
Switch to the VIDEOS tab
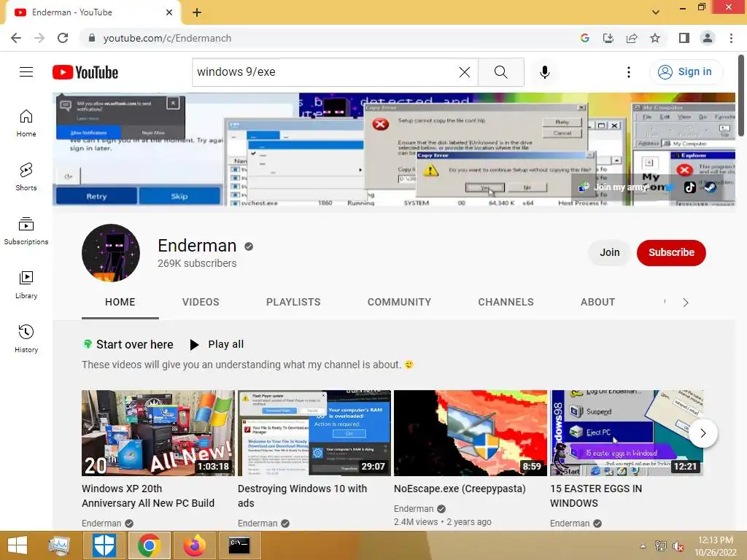(201, 303)
